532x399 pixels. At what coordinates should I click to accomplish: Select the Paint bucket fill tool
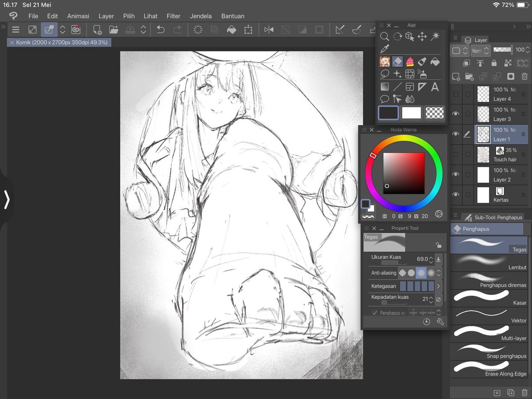435,62
